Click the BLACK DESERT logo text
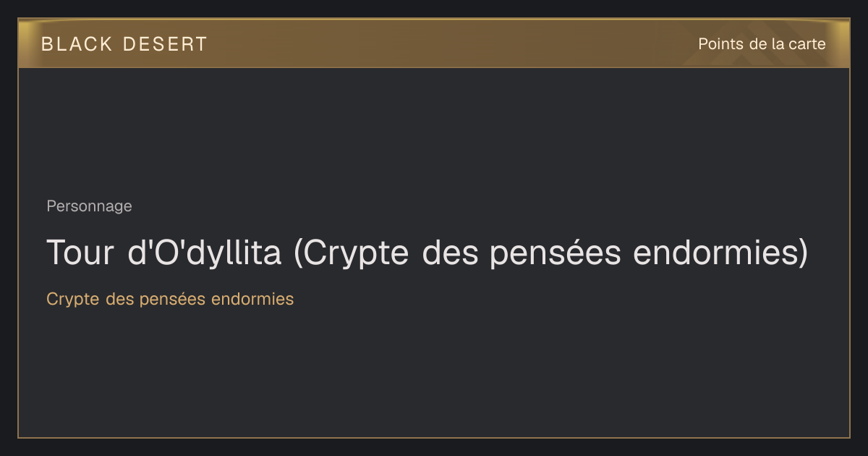 click(x=124, y=44)
